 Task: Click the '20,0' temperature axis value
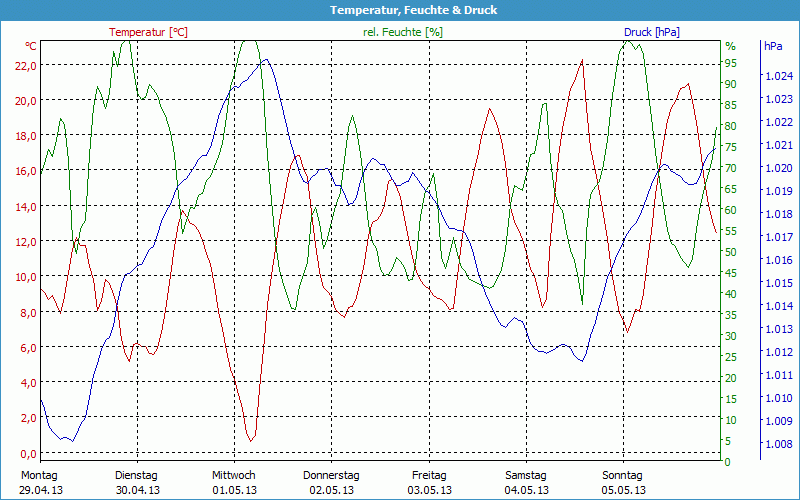click(26, 101)
